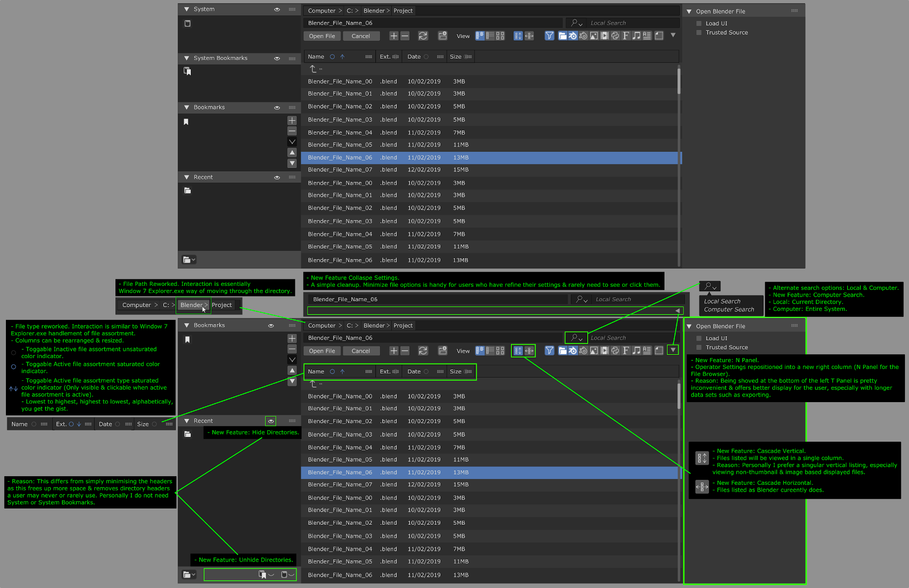Click top file list vertical scrollbar
Image resolution: width=909 pixels, height=588 pixels.
pyautogui.click(x=679, y=81)
